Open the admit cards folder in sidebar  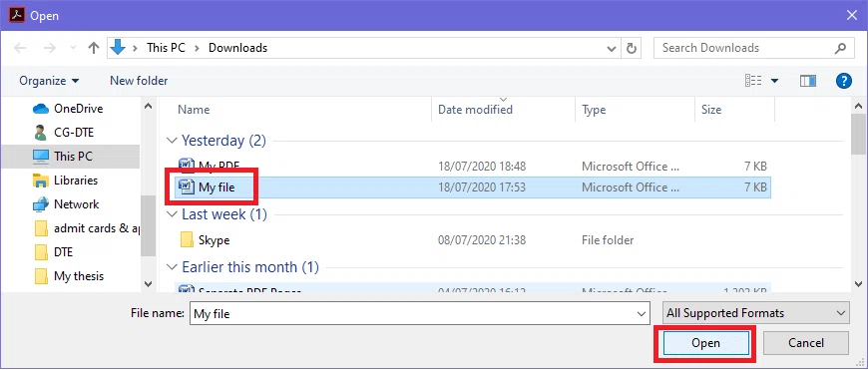97,228
